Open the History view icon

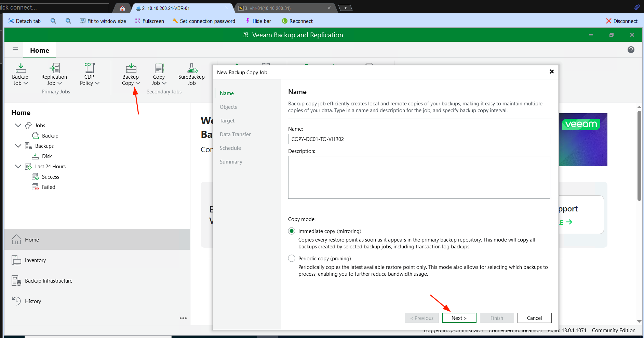[x=16, y=301]
